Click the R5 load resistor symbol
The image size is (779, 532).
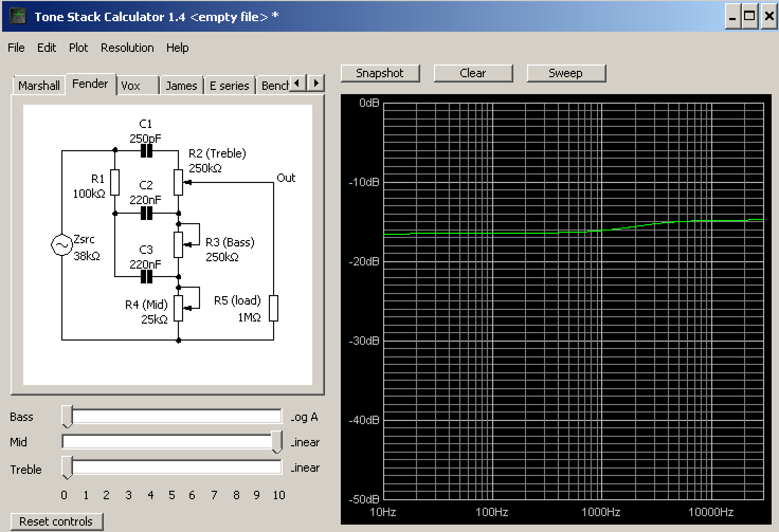click(x=273, y=308)
